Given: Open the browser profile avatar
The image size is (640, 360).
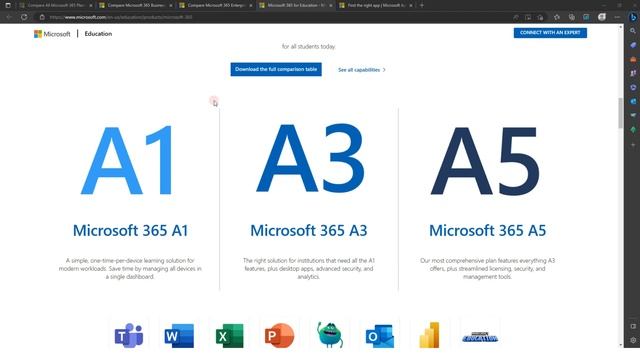Looking at the screenshot, I should tap(602, 17).
